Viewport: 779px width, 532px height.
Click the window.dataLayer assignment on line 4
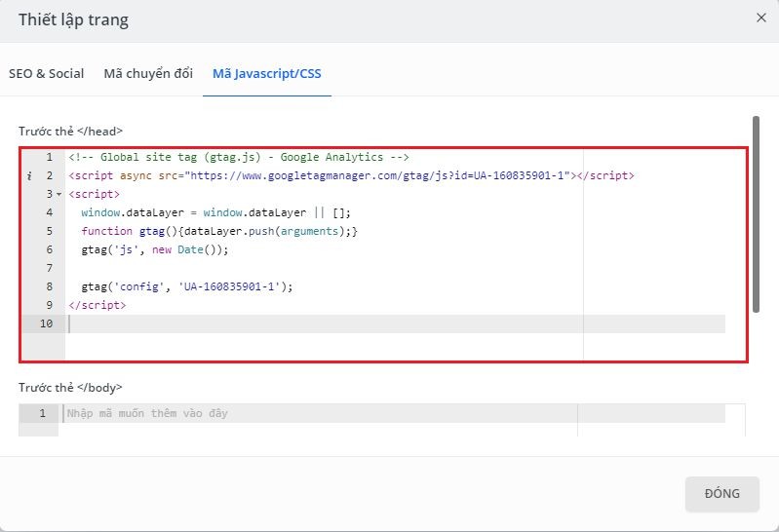[216, 212]
